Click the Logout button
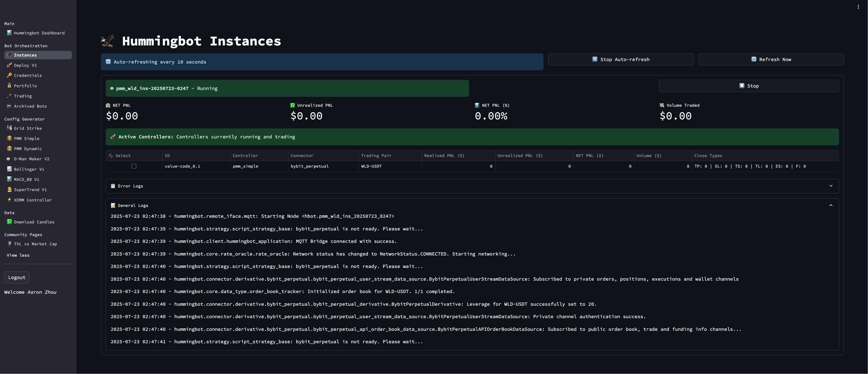This screenshot has height=374, width=868. pyautogui.click(x=17, y=278)
